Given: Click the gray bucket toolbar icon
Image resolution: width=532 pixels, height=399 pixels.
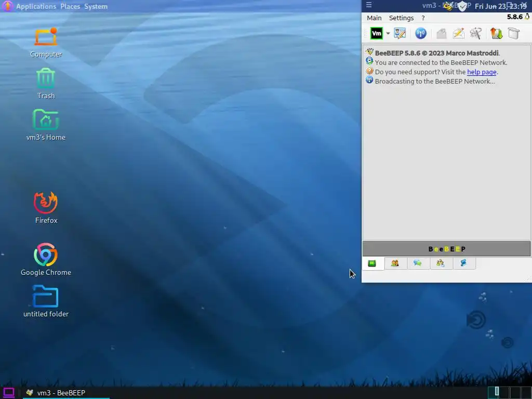Looking at the screenshot, I should 514,33.
